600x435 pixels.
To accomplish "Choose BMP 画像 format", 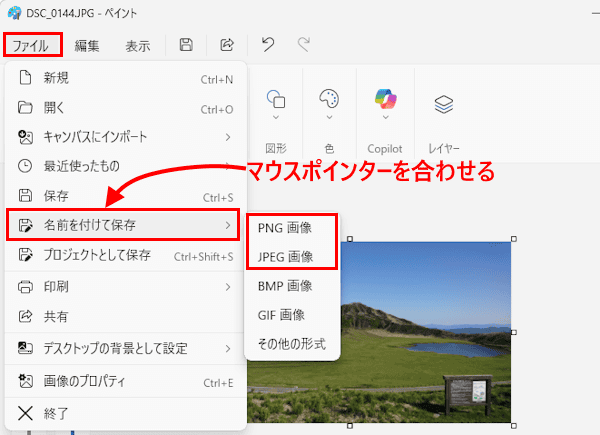I will (292, 286).
